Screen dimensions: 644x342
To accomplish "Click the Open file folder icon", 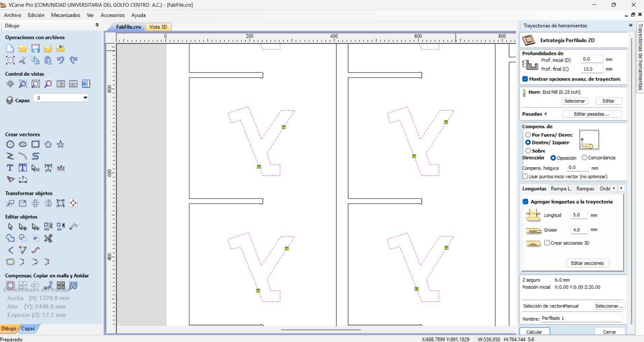I will point(23,48).
